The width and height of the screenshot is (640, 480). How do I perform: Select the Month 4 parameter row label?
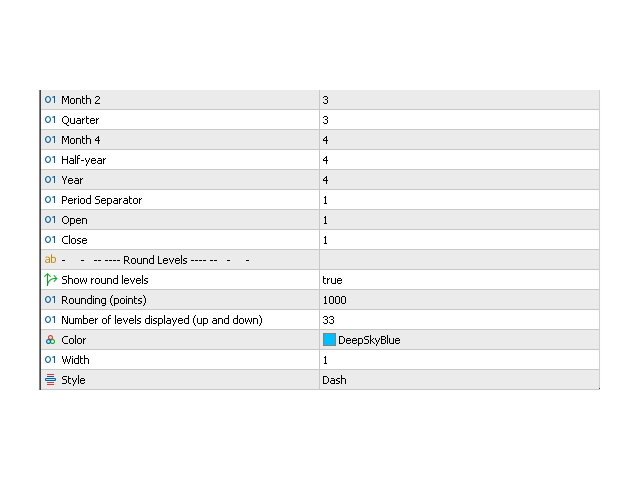click(81, 140)
